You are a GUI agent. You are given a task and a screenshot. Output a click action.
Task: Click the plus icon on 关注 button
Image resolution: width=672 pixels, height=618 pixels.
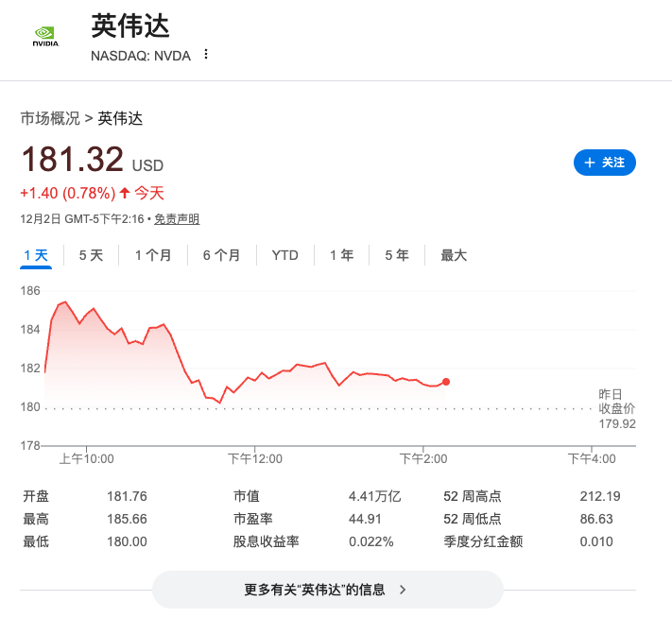590,163
